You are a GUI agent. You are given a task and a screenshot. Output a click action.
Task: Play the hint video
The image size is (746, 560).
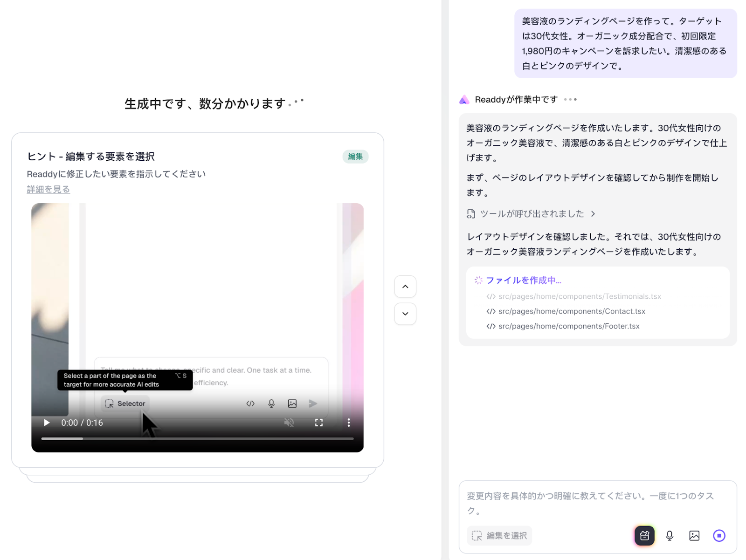(46, 423)
